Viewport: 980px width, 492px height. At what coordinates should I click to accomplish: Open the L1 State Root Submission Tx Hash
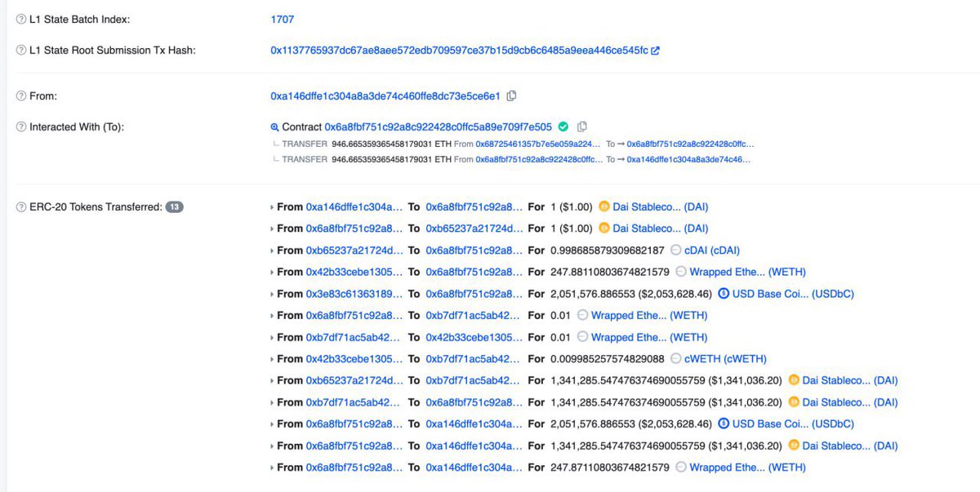pos(457,50)
